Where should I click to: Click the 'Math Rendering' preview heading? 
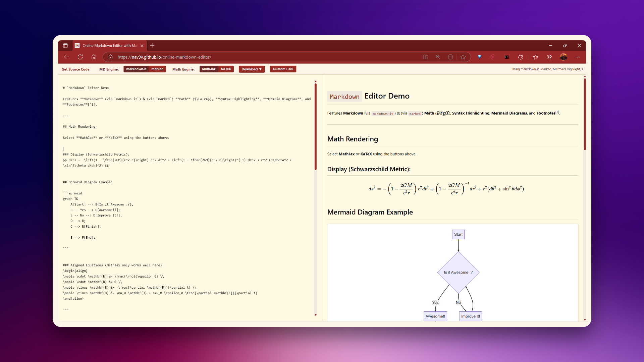click(x=353, y=139)
